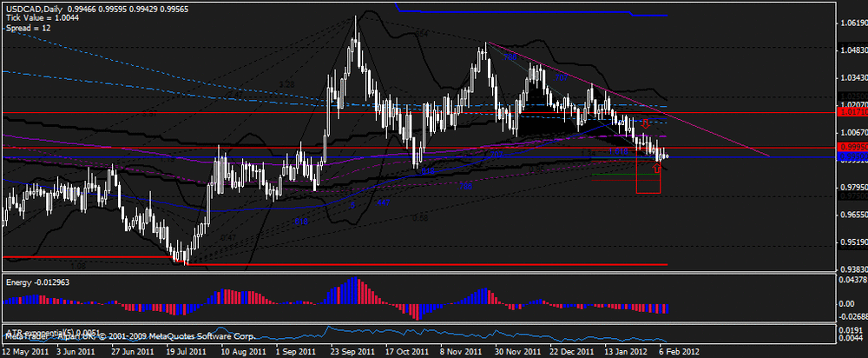
Task: Select the thick red support line at the chart bottom
Action: click(x=426, y=264)
